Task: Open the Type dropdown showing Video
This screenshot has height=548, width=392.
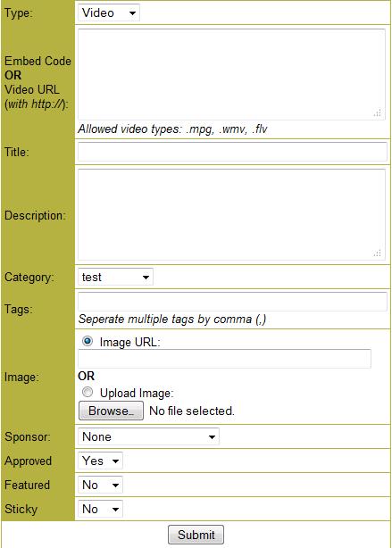Action: coord(109,12)
